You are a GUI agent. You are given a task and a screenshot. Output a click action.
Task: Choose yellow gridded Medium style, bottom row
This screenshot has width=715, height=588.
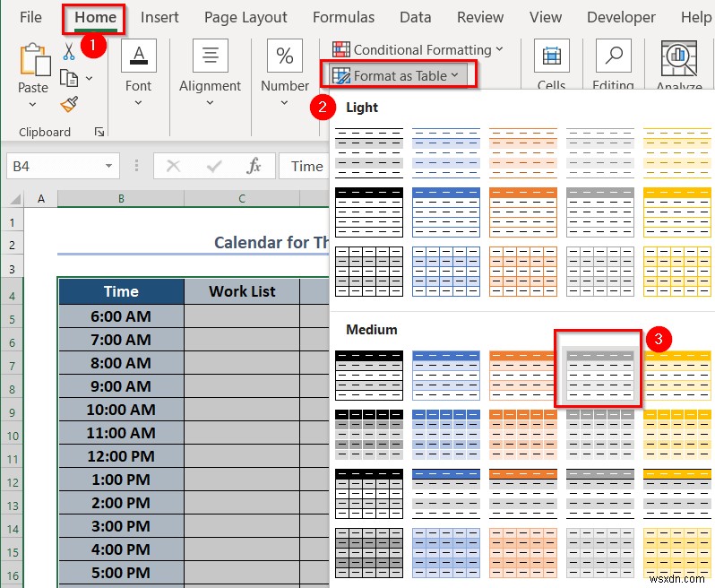coord(677,553)
